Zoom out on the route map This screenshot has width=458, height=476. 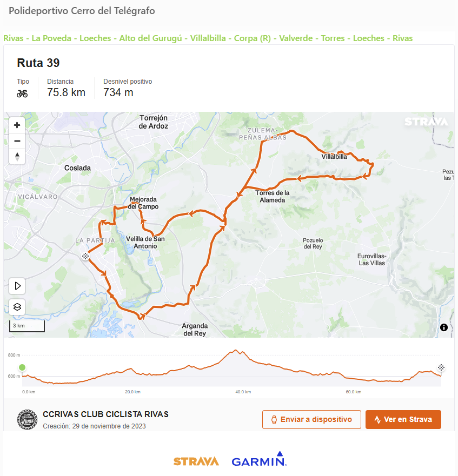click(x=17, y=141)
